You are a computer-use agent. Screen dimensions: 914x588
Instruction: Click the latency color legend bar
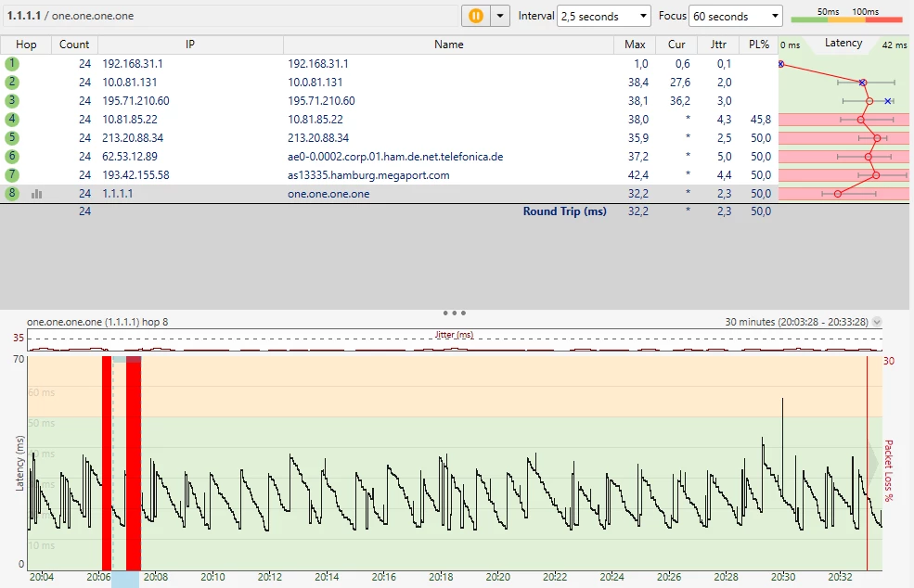tap(845, 19)
